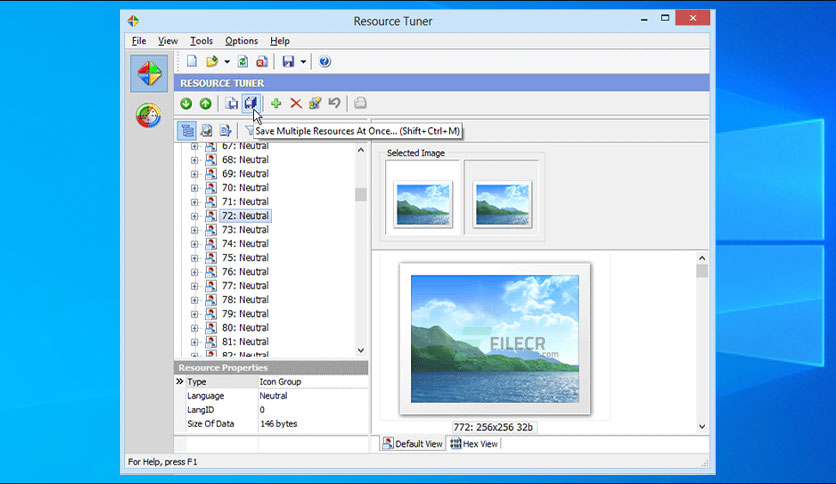The image size is (836, 484).
Task: Click the Size Of Data value 146 bytes
Action: (x=279, y=424)
